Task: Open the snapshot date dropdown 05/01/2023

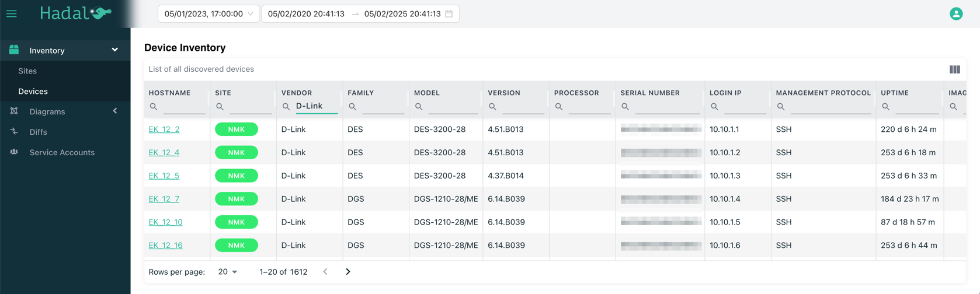Action: pyautogui.click(x=208, y=14)
